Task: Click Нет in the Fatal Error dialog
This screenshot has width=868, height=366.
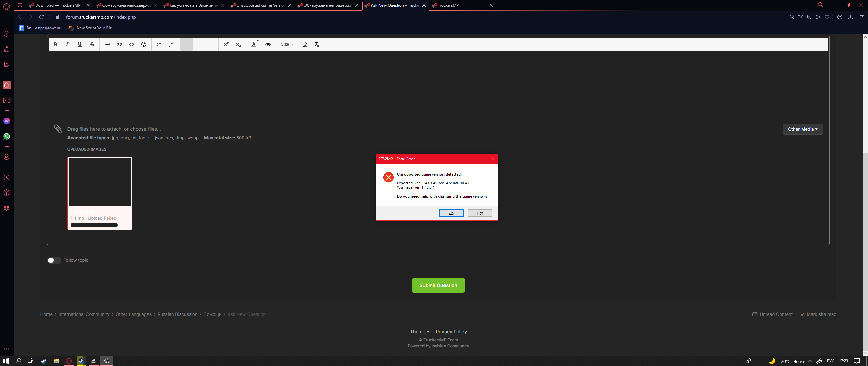Action: (x=480, y=213)
